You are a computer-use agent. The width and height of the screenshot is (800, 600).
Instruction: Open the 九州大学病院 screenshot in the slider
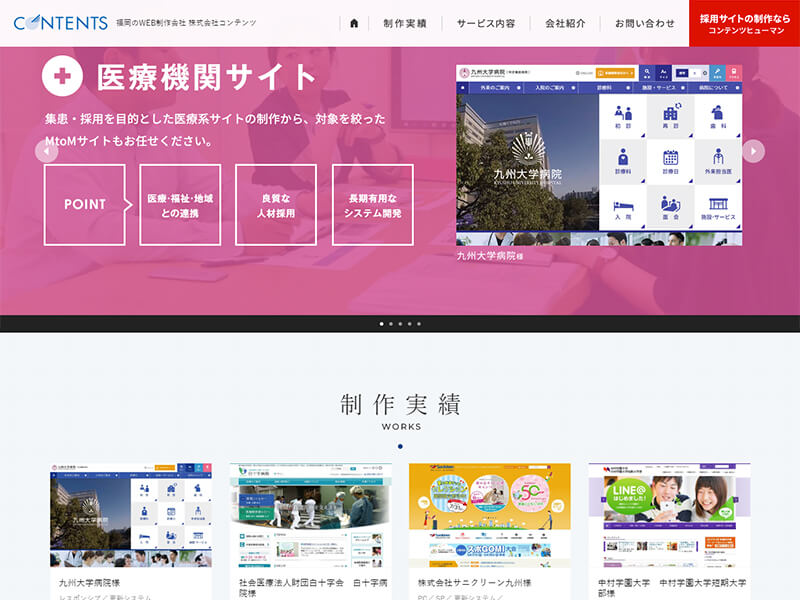click(x=599, y=155)
